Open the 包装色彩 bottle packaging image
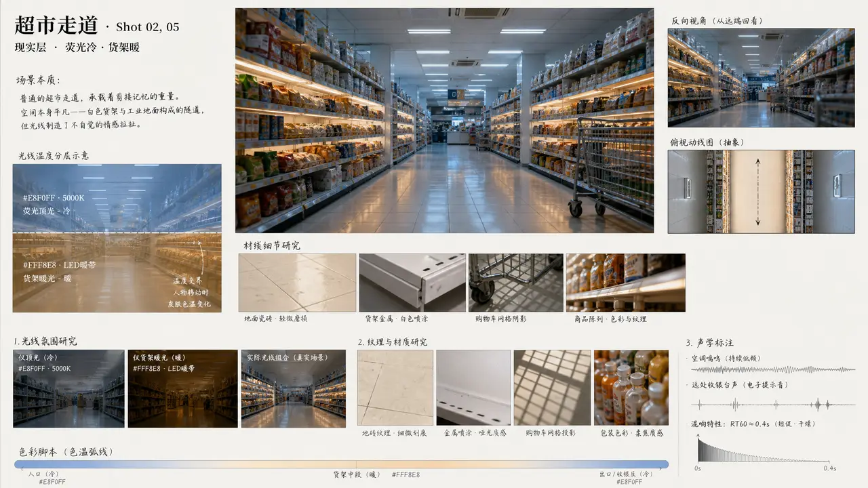The height and width of the screenshot is (488, 868). [x=631, y=388]
